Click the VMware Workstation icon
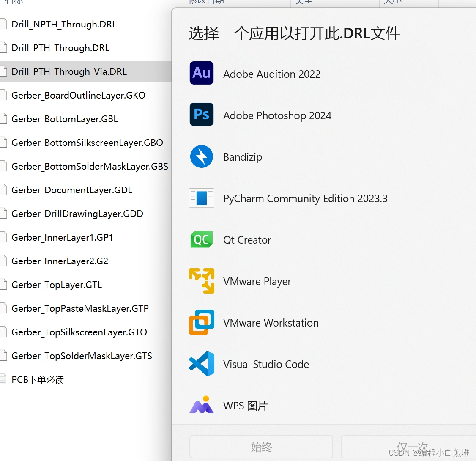 [202, 322]
